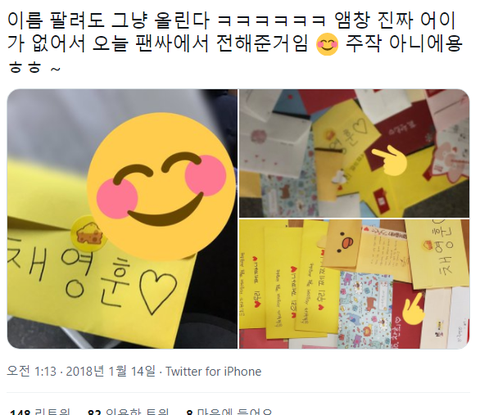This screenshot has width=480, height=415.
Task: Click the duck face envelope in bottom-right photo
Action: click(342, 244)
